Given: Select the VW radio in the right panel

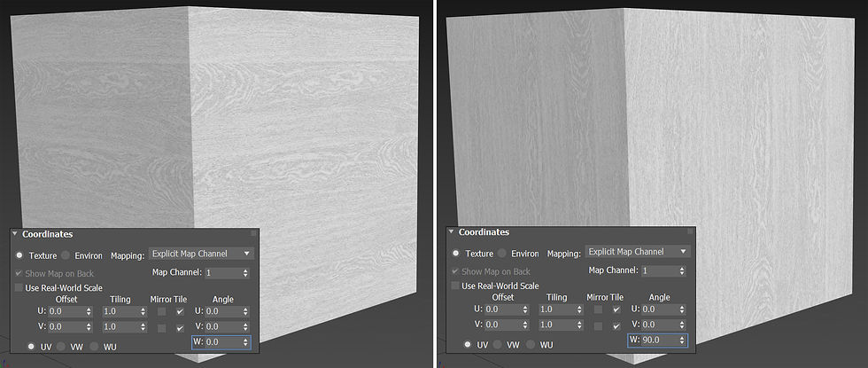Looking at the screenshot, I should click(498, 344).
